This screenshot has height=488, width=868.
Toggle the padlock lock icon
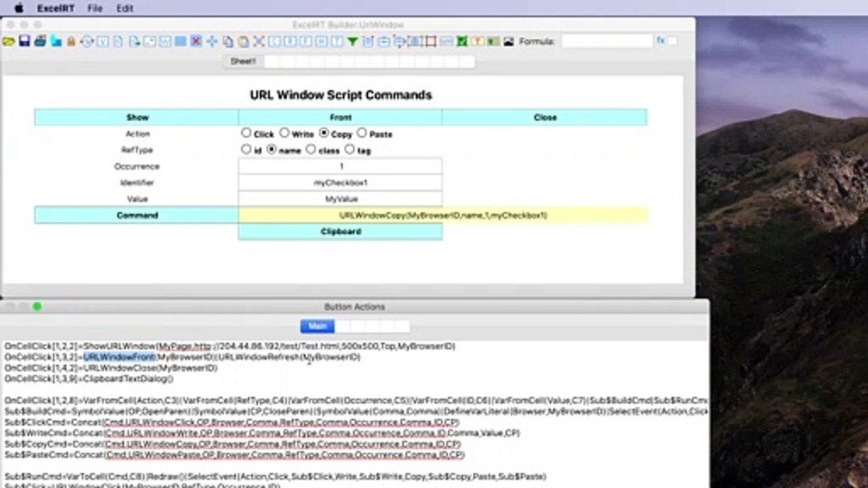coord(71,41)
